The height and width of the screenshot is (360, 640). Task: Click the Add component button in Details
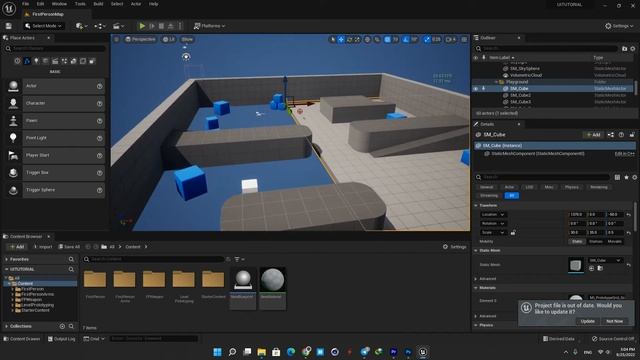(593, 135)
